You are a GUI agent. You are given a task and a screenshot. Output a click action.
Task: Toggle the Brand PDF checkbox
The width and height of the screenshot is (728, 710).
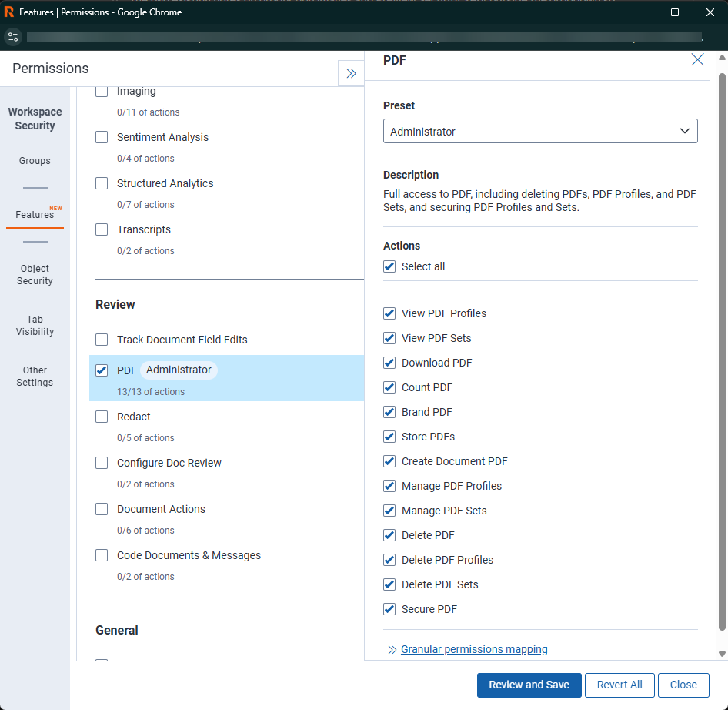point(389,412)
